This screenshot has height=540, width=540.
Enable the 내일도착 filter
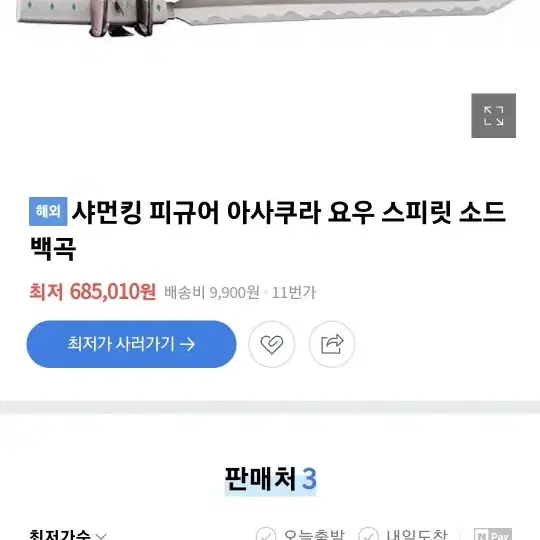[x=403, y=534]
